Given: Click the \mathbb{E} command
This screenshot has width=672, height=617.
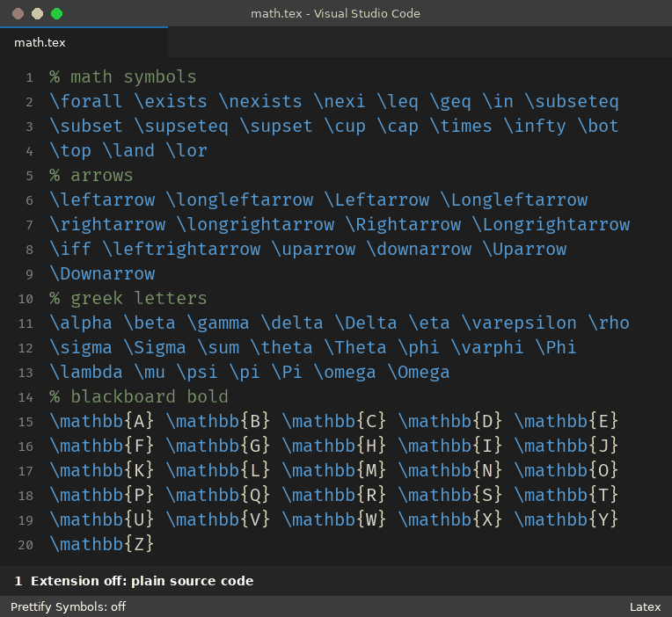Looking at the screenshot, I should tap(566, 422).
